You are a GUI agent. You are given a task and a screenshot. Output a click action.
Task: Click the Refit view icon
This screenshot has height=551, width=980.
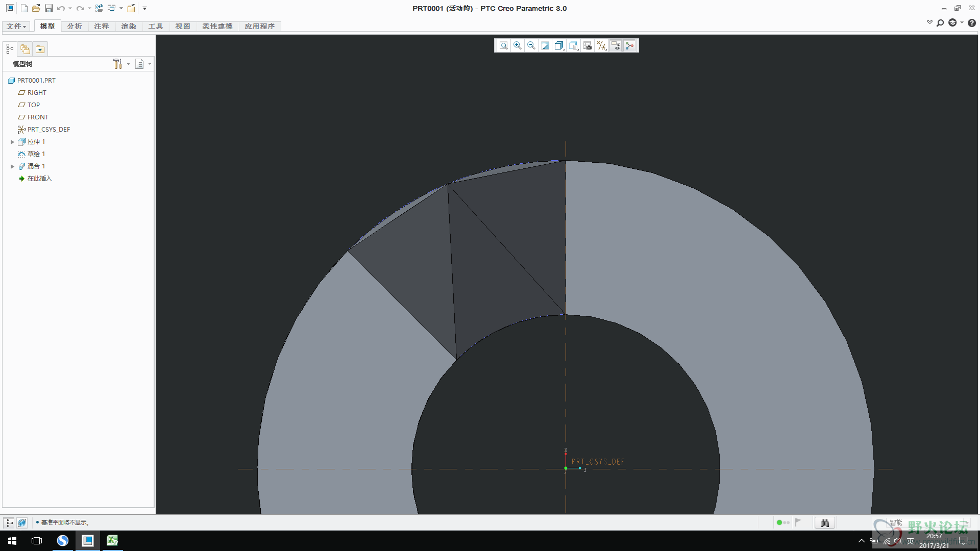pyautogui.click(x=504, y=45)
